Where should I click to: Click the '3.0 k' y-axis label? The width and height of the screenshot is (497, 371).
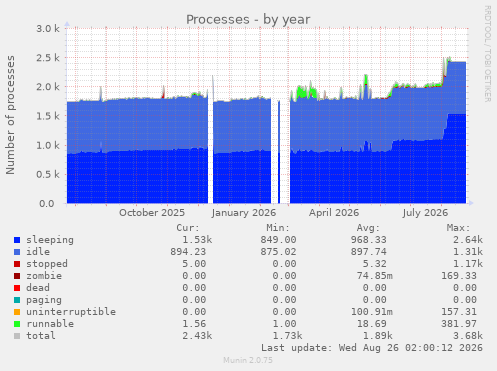pos(48,29)
